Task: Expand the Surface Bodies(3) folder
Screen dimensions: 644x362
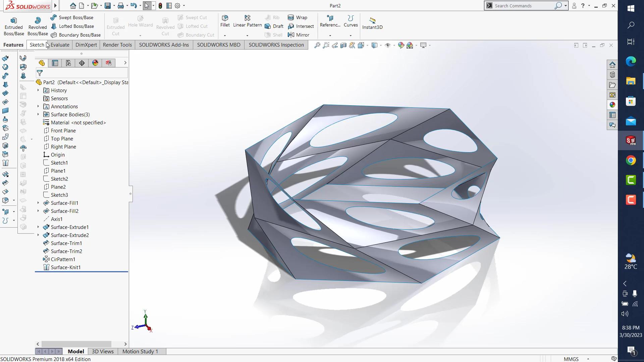Action: pyautogui.click(x=38, y=115)
